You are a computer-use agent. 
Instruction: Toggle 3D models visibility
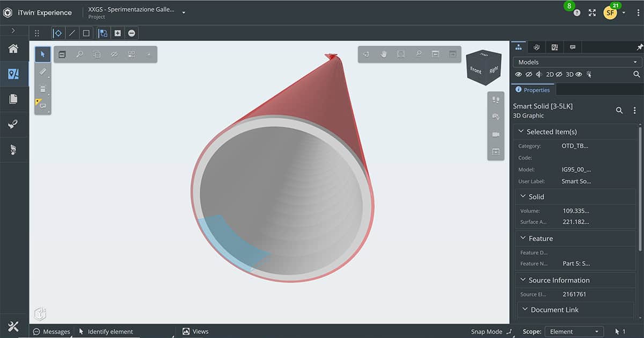579,75
